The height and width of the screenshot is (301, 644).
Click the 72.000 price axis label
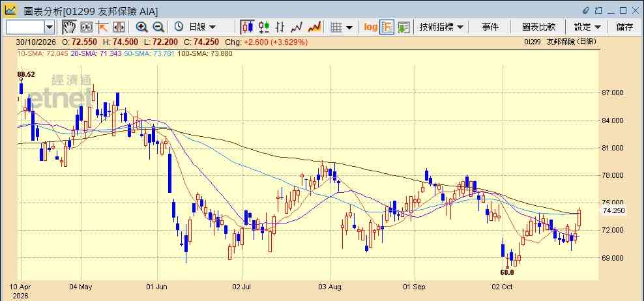point(612,231)
